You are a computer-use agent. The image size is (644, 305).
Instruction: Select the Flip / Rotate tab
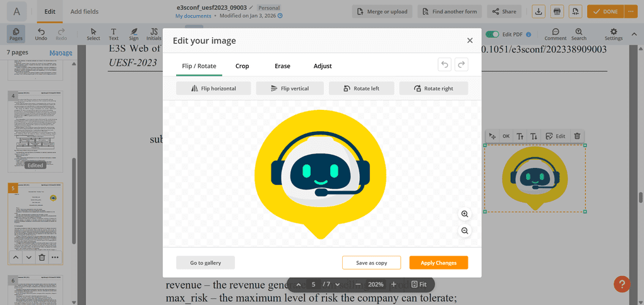[x=199, y=66]
